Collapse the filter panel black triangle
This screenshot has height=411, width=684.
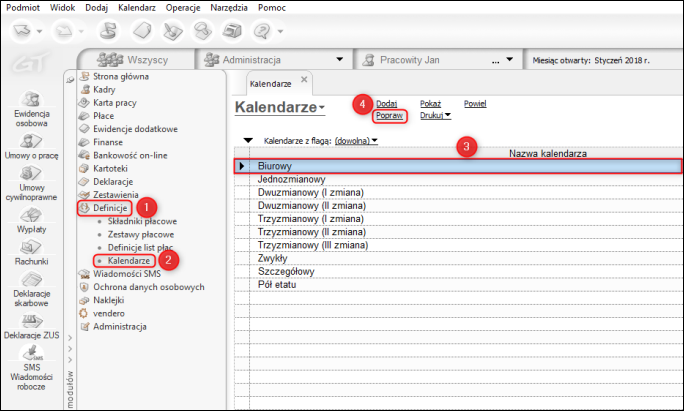click(248, 140)
